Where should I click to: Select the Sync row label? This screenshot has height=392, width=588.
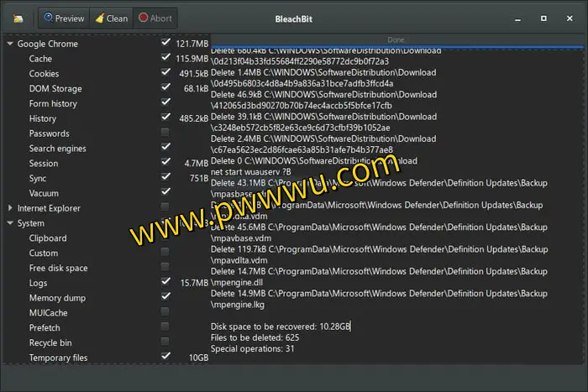pos(38,179)
